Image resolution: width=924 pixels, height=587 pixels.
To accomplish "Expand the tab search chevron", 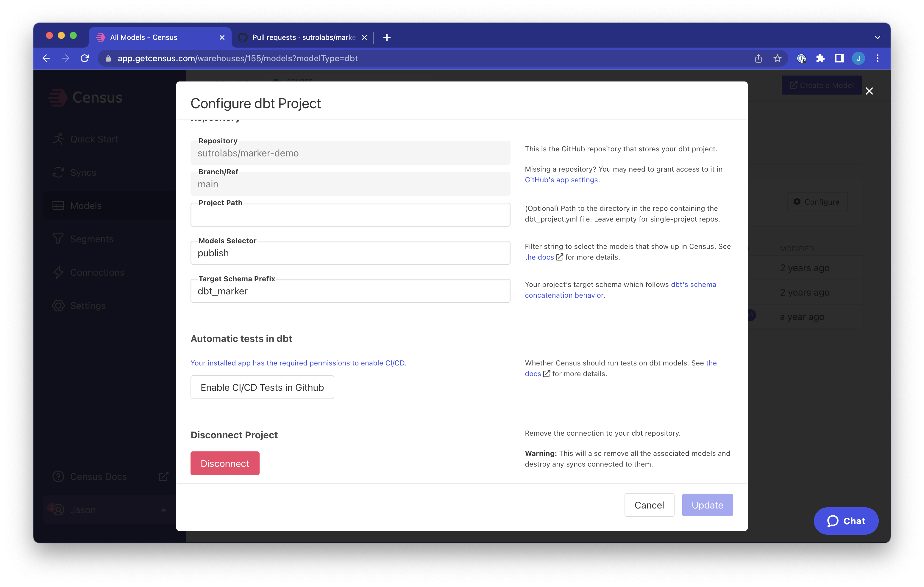I will (877, 37).
